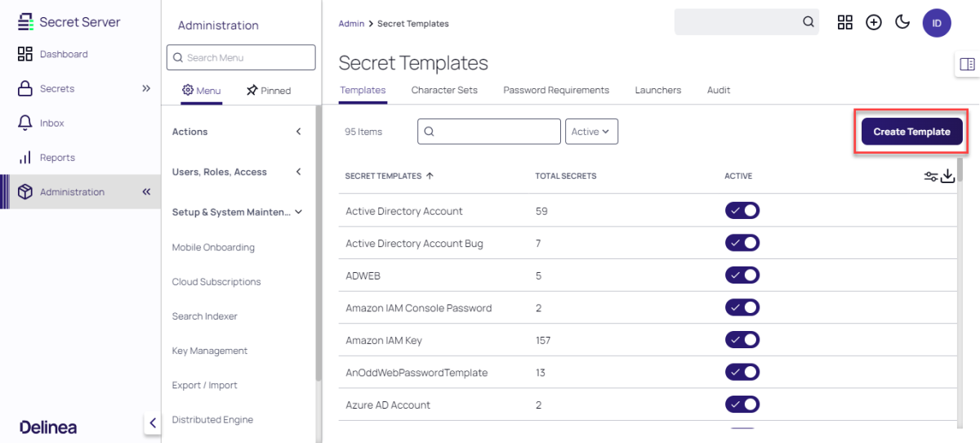Click the grid apps icon in header

point(845,23)
